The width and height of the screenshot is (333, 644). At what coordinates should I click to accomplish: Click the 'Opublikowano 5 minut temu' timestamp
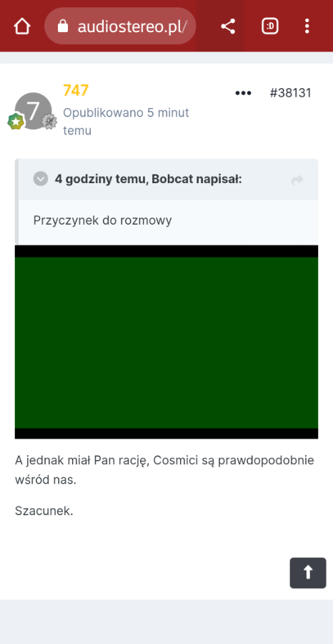click(x=126, y=122)
